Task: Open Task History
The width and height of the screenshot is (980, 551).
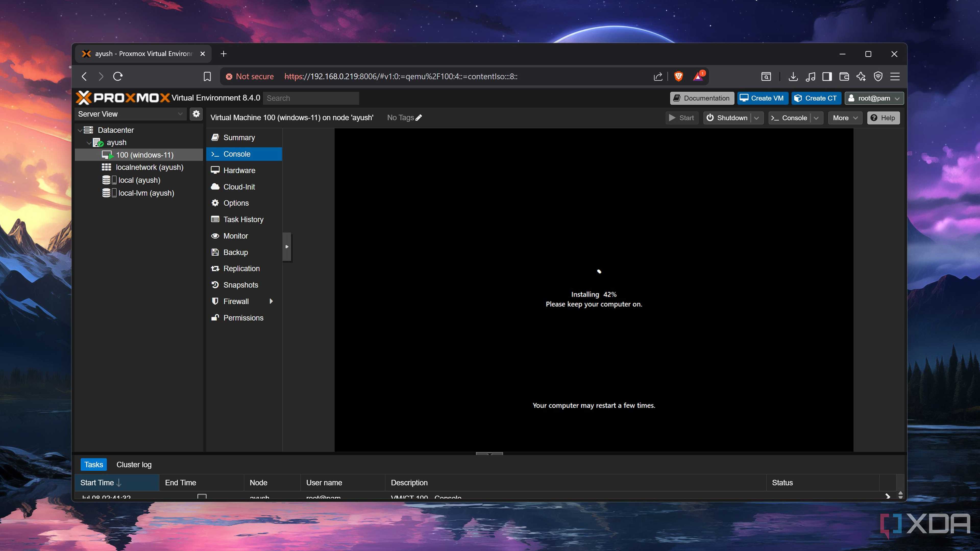Action: (244, 219)
